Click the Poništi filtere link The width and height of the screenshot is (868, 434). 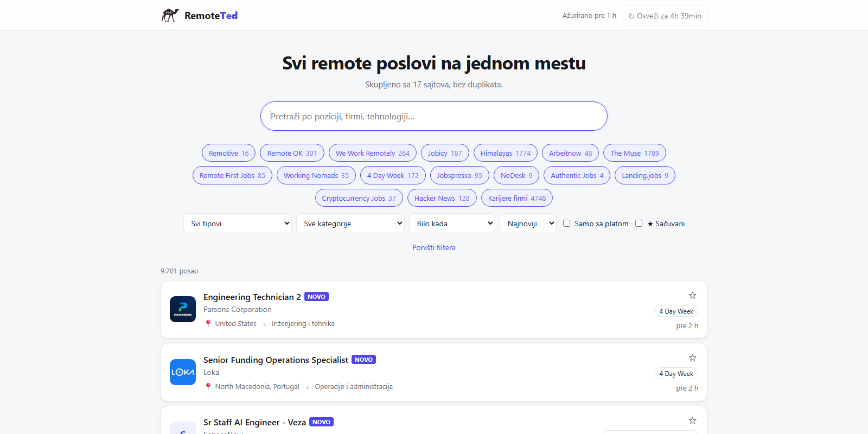tap(434, 247)
